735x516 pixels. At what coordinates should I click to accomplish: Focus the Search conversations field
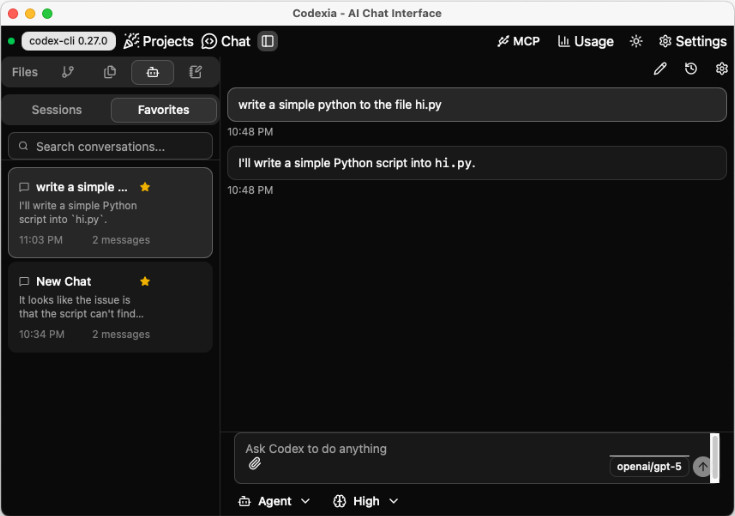coord(111,146)
